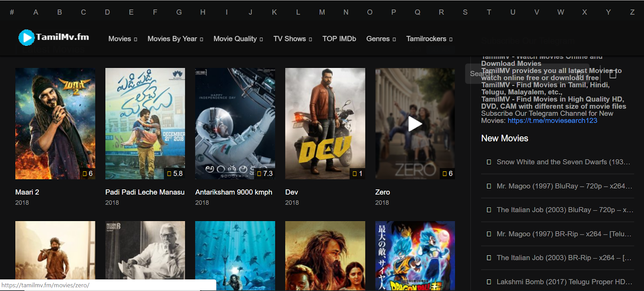This screenshot has height=291, width=644.
Task: Open the Padi Padi Leche Manasu title link
Action: point(145,192)
